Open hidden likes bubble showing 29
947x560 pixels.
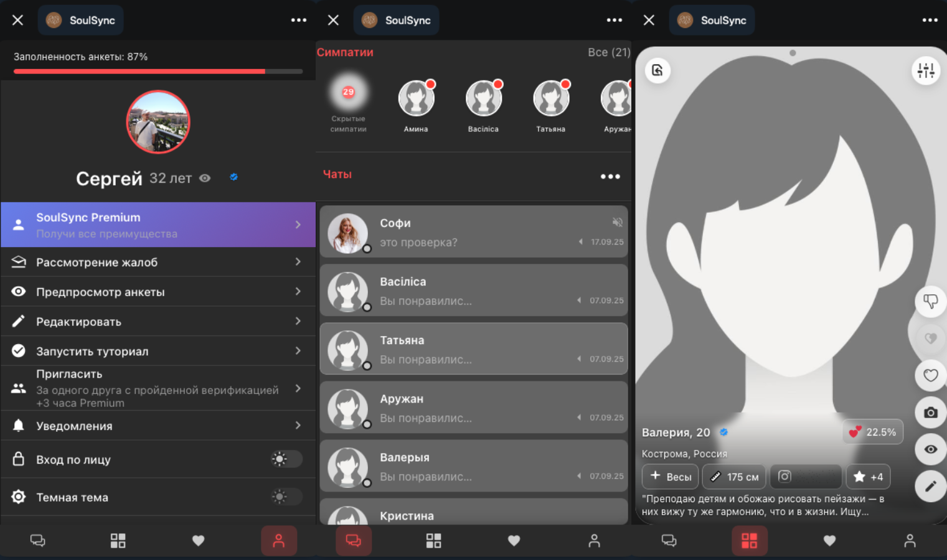click(348, 92)
